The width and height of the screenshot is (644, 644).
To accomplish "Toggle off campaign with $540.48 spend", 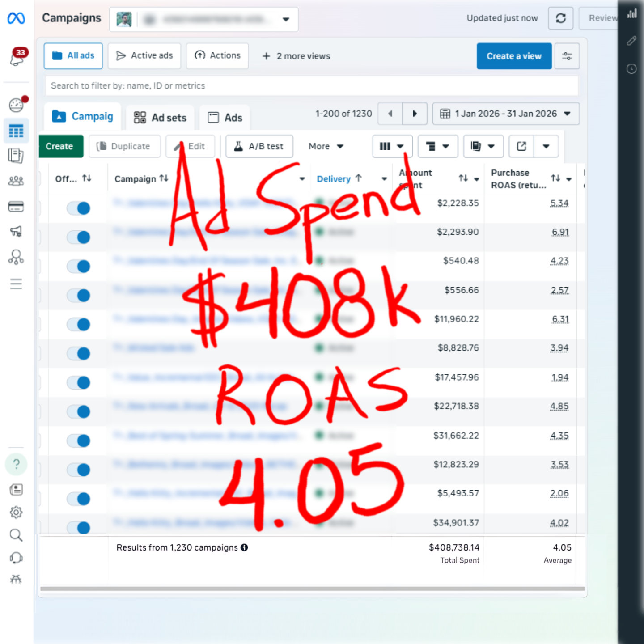I will 79,266.
